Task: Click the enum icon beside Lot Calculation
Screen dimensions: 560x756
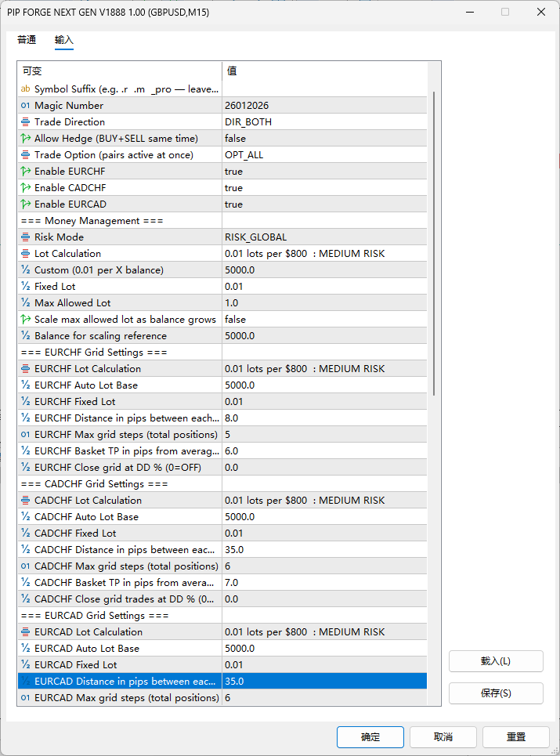Action: [x=26, y=253]
